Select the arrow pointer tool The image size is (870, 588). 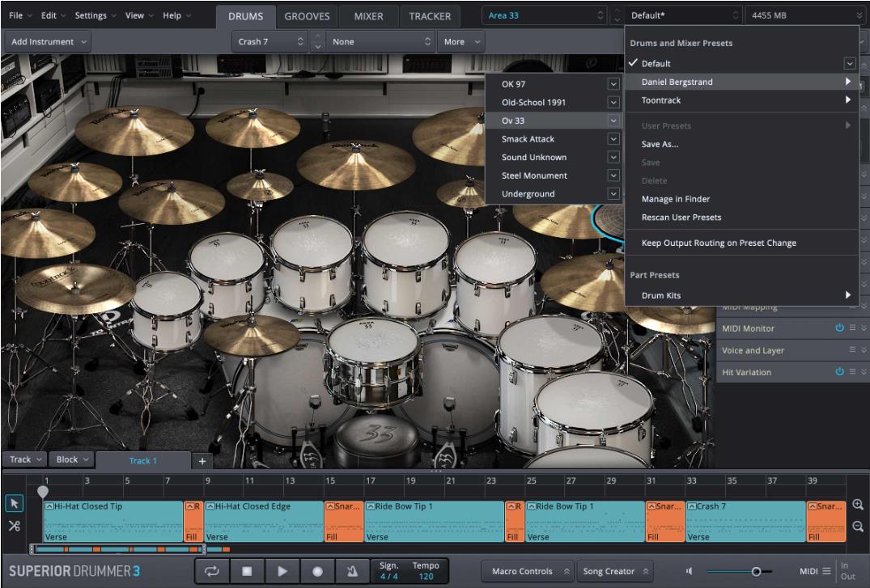click(x=15, y=504)
